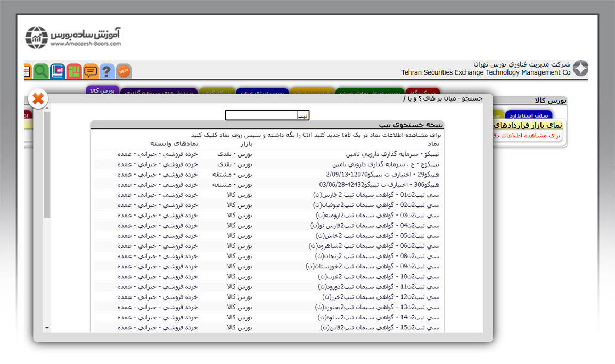Viewport: 615px width, 364px height.
Task: Click the Tehran exchange company logo
Action: tap(580, 69)
